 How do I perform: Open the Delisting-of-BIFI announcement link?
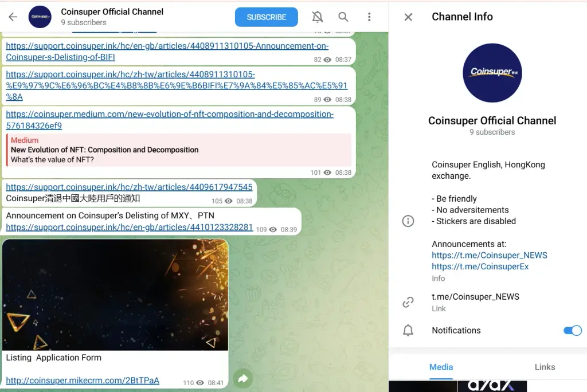pos(167,52)
